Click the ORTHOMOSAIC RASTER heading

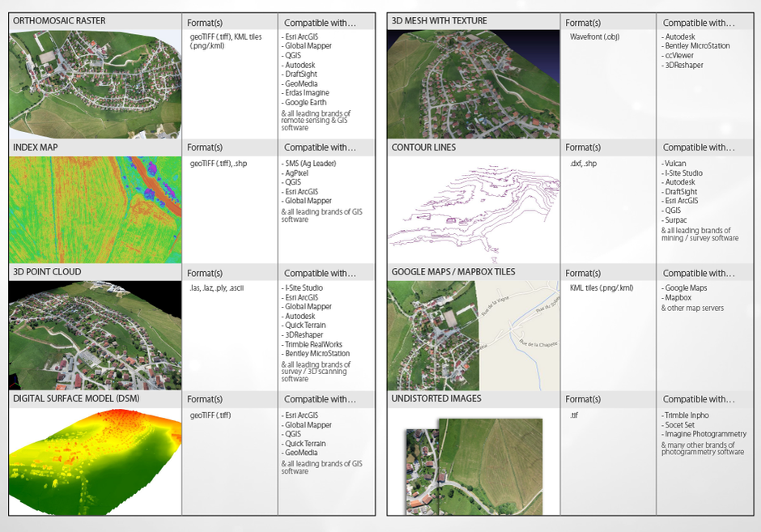[x=59, y=21]
